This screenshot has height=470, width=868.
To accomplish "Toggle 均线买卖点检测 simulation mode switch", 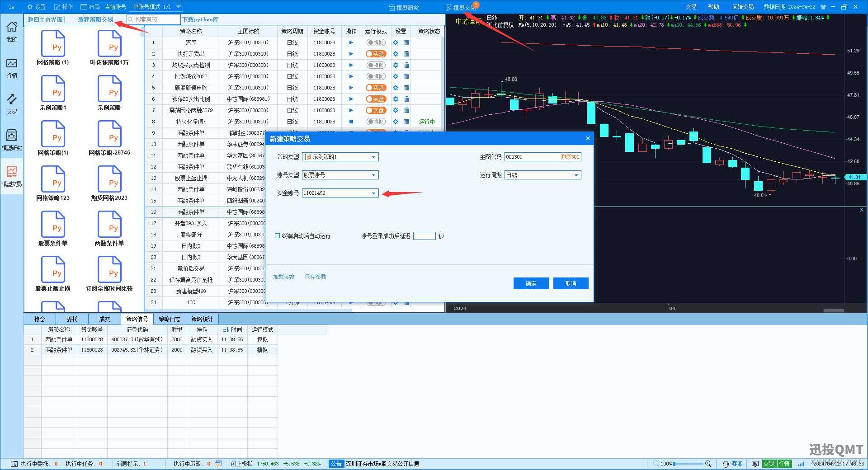I will (x=376, y=65).
